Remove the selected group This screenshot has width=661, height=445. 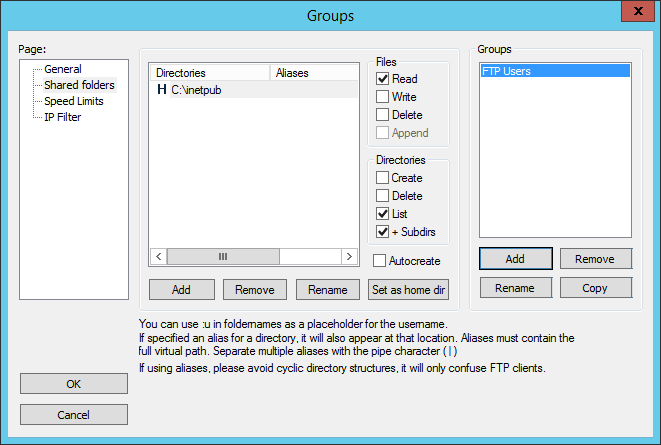pyautogui.click(x=595, y=259)
